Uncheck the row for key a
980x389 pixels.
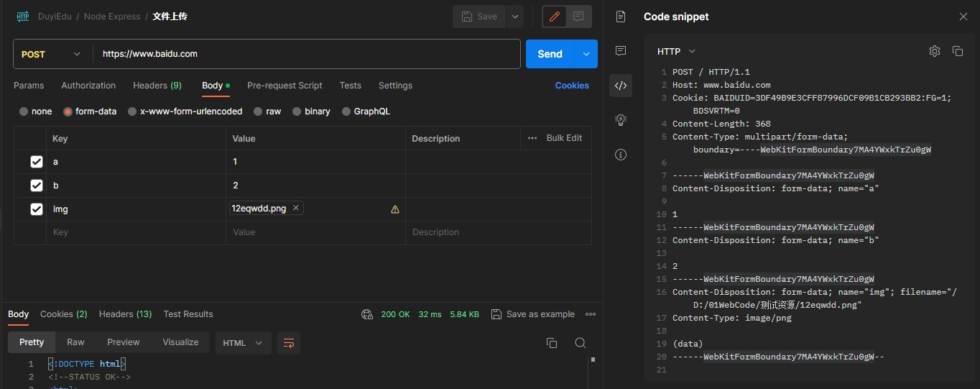pos(37,162)
